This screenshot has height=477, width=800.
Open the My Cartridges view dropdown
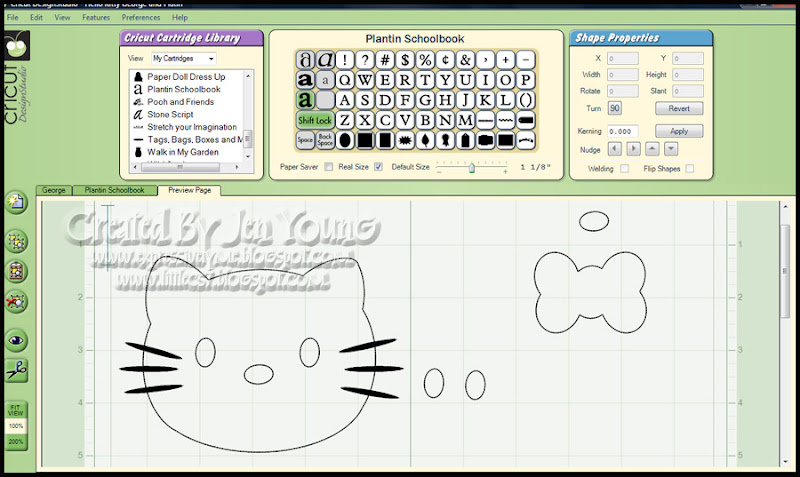[184, 59]
